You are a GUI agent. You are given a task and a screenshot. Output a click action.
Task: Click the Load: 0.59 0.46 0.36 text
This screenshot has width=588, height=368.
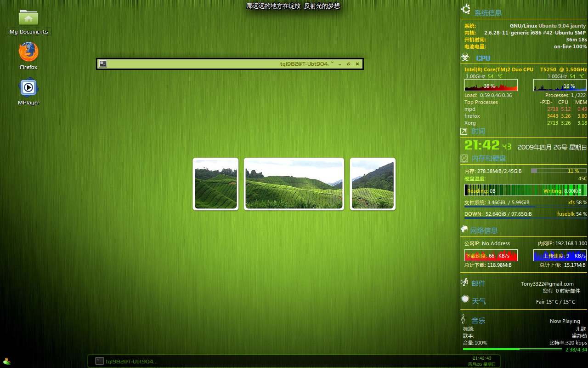(488, 95)
